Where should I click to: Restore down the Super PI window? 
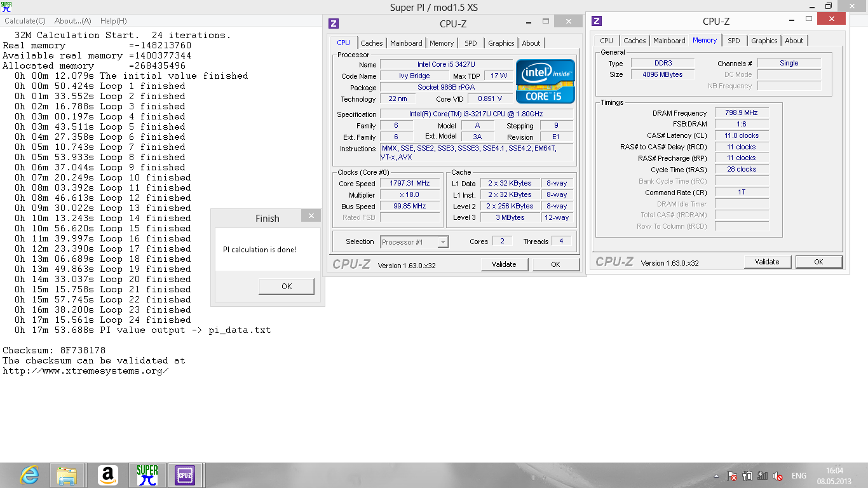tap(829, 6)
